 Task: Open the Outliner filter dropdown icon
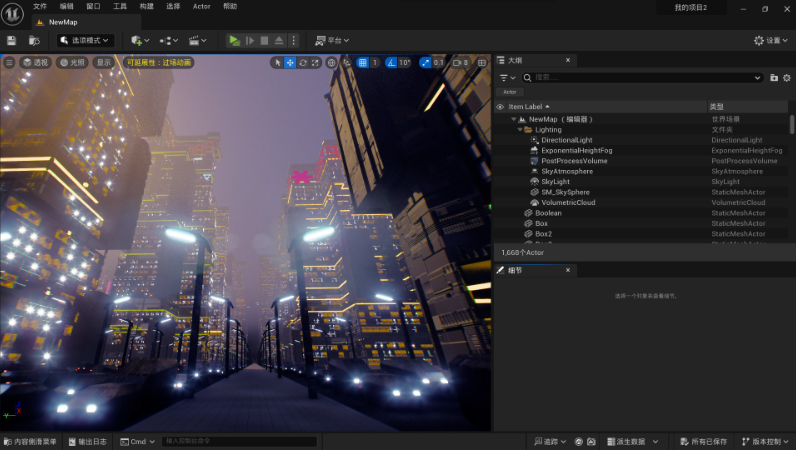click(x=507, y=78)
